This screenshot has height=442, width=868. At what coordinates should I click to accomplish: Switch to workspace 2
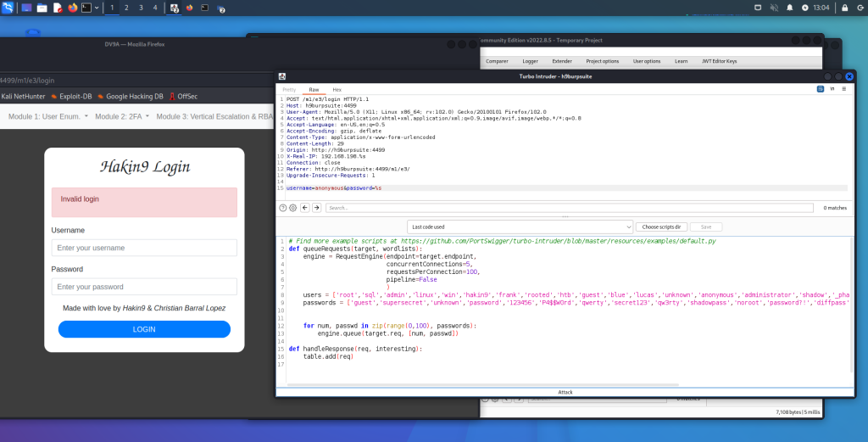pos(126,8)
